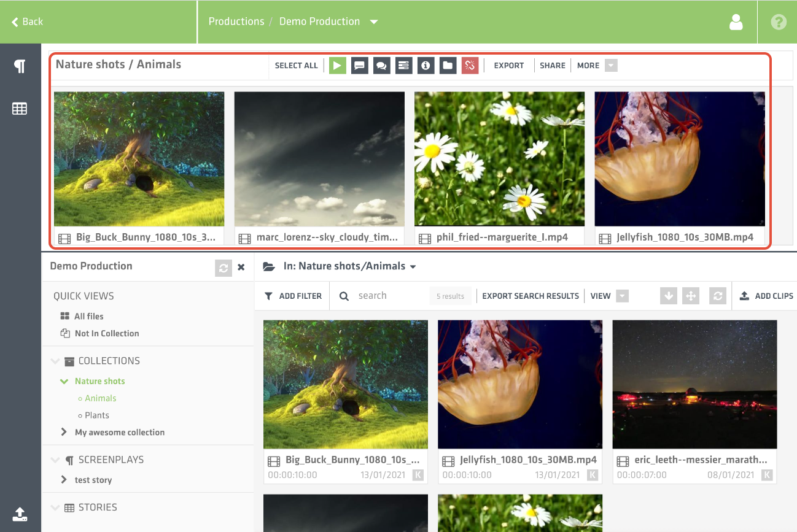Open the help question mark icon
Image resolution: width=797 pixels, height=532 pixels.
[779, 22]
